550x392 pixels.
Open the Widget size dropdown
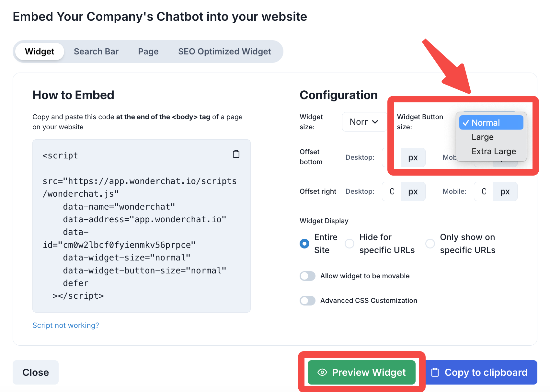pos(364,122)
